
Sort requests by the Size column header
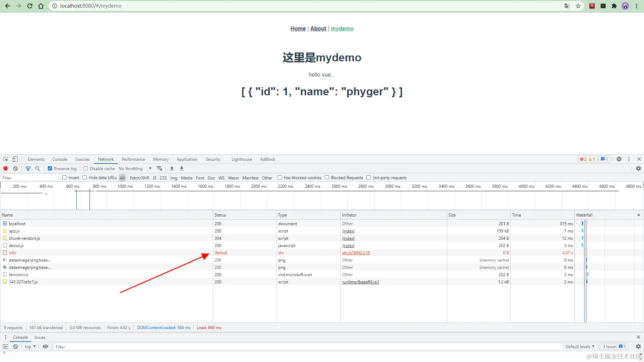coord(478,215)
